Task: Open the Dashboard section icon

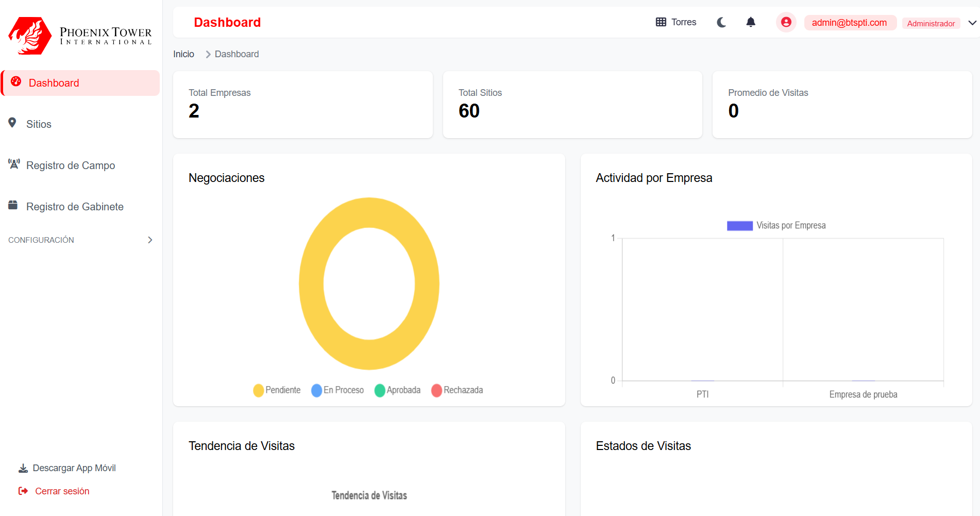Action: click(15, 82)
